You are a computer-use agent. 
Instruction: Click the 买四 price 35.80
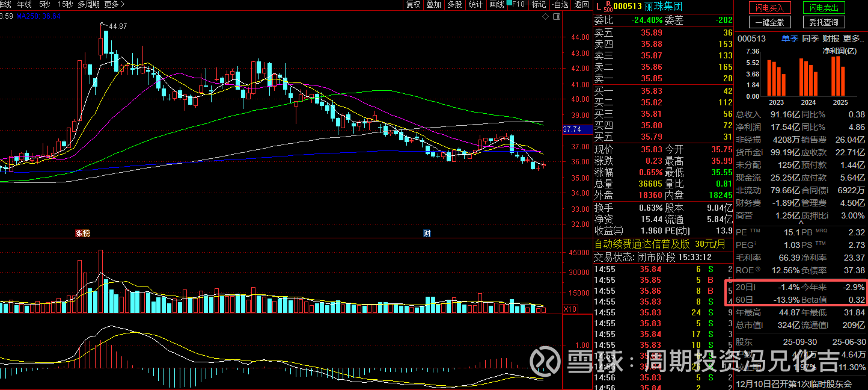[651, 125]
